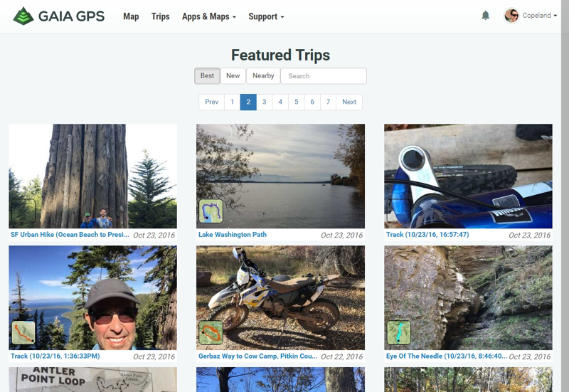Open the notifications bell
The image size is (569, 392).
486,16
